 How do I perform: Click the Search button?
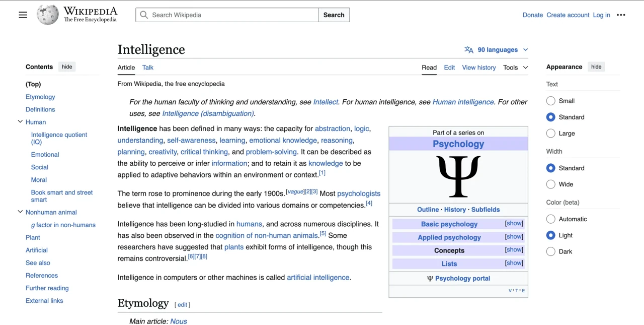coord(334,15)
